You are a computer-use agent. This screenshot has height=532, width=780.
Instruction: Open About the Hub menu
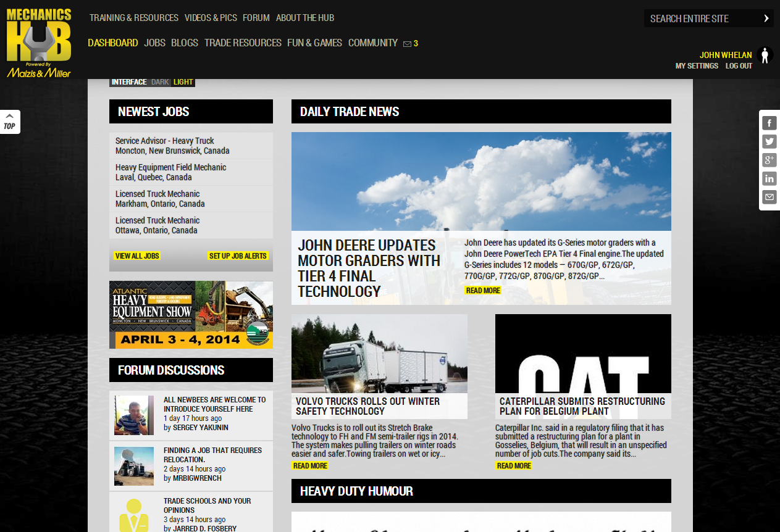point(305,18)
